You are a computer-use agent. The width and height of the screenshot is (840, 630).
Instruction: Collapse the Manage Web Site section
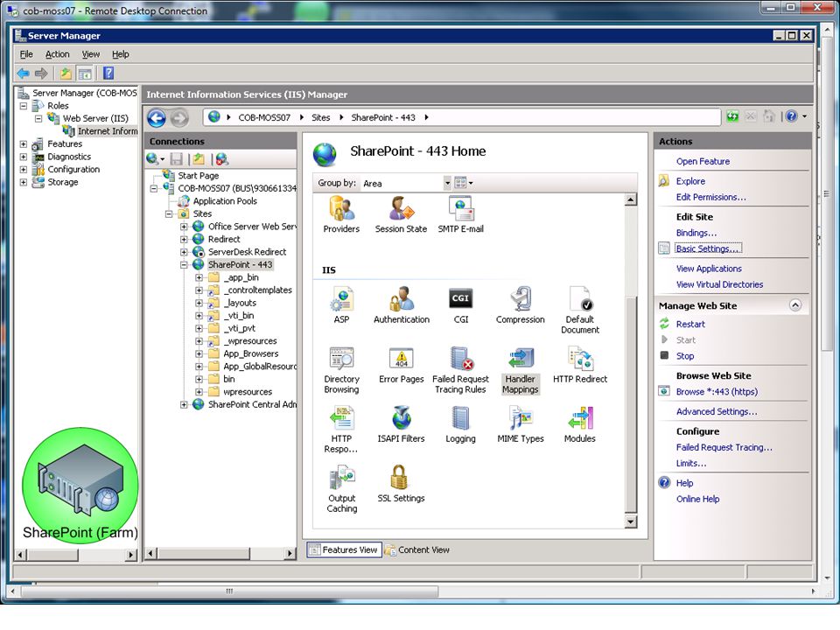coord(795,305)
